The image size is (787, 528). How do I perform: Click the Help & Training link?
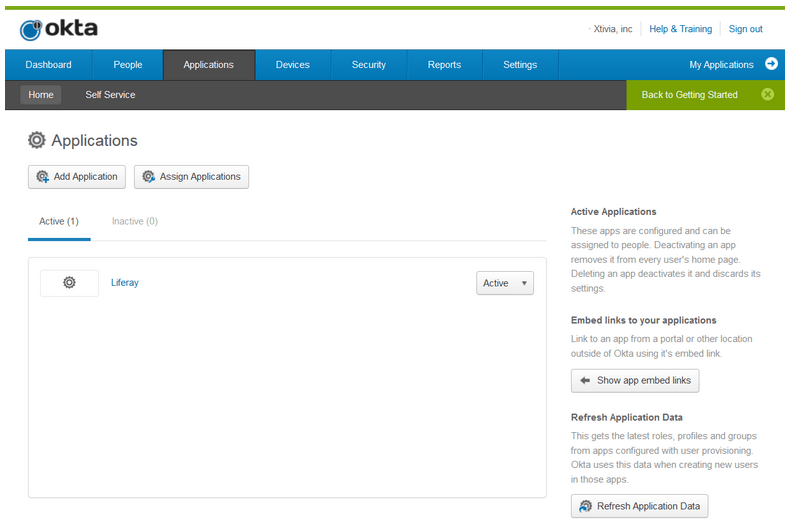[680, 29]
